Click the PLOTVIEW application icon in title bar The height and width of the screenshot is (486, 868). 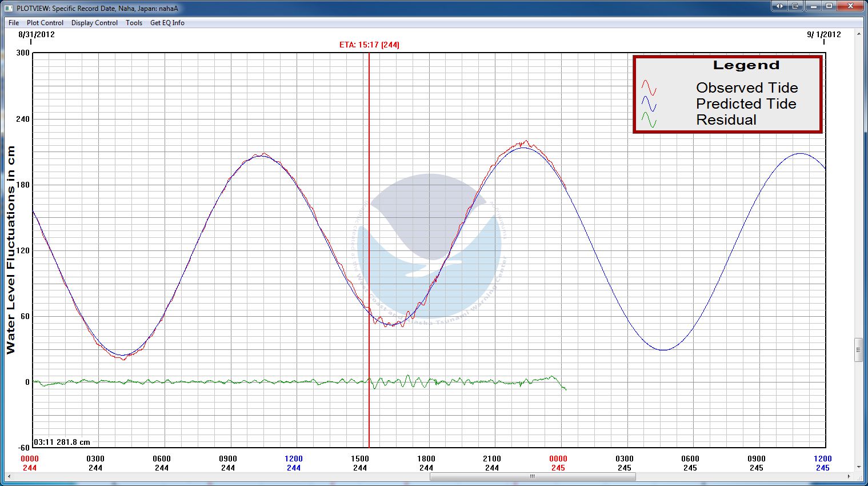coord(9,8)
